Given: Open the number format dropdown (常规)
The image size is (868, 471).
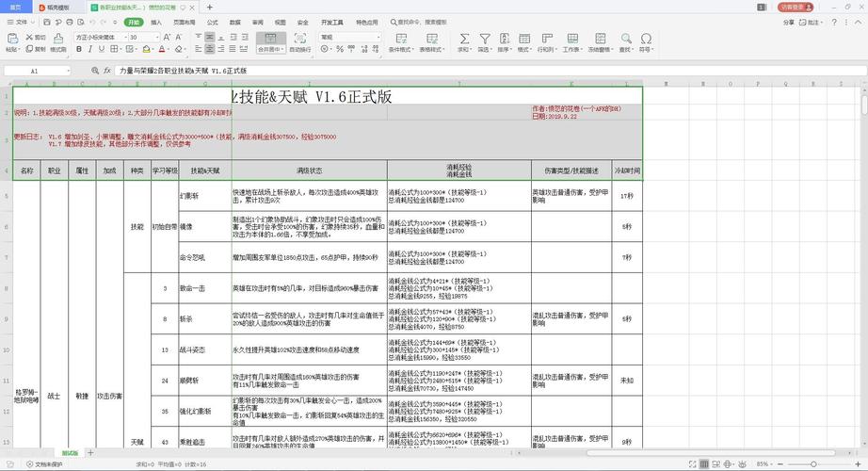Looking at the screenshot, I should (x=378, y=37).
